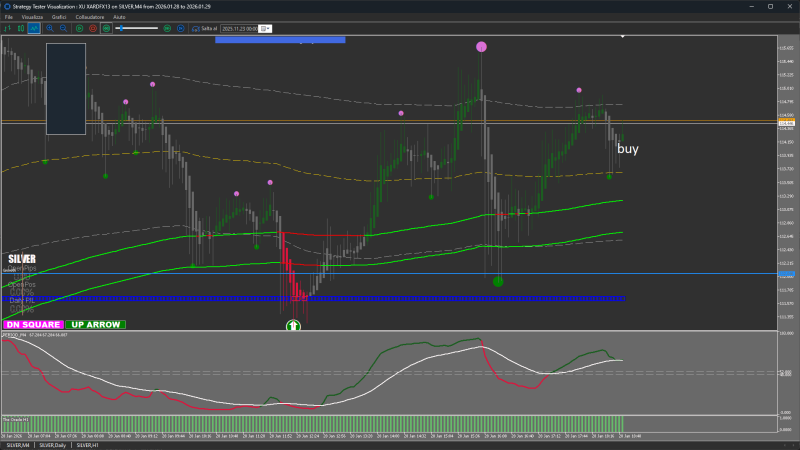The image size is (800, 450).
Task: Open the Aiuto menu
Action: click(x=119, y=17)
